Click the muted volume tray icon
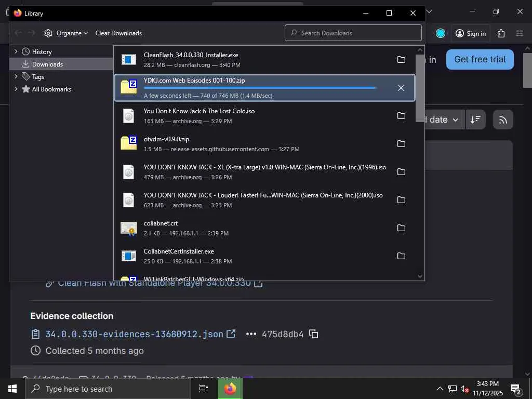 (x=464, y=389)
